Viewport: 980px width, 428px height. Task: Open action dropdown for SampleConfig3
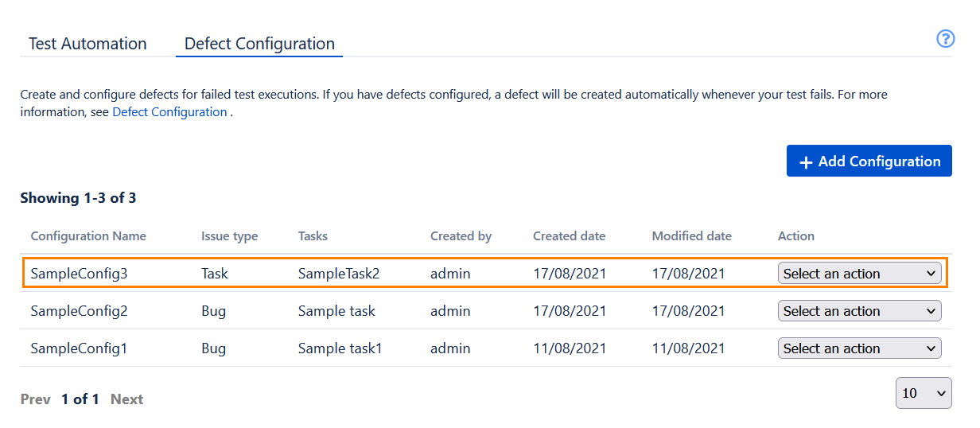(859, 274)
